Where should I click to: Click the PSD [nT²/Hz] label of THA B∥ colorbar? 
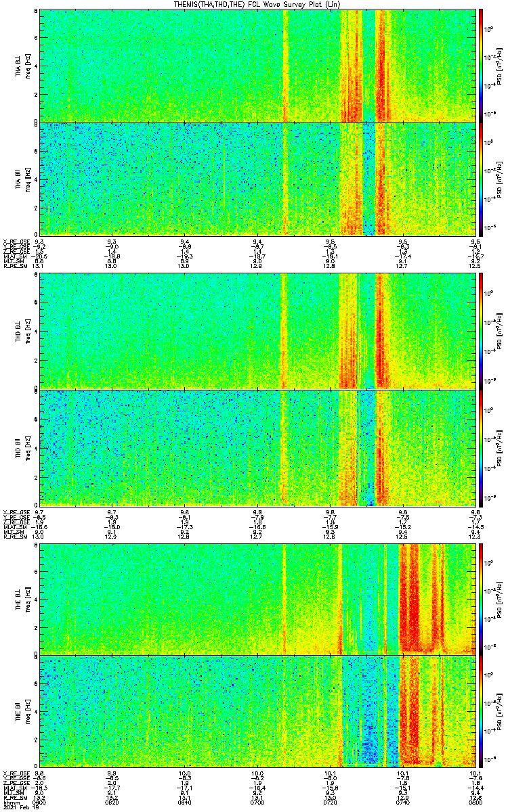click(x=501, y=179)
